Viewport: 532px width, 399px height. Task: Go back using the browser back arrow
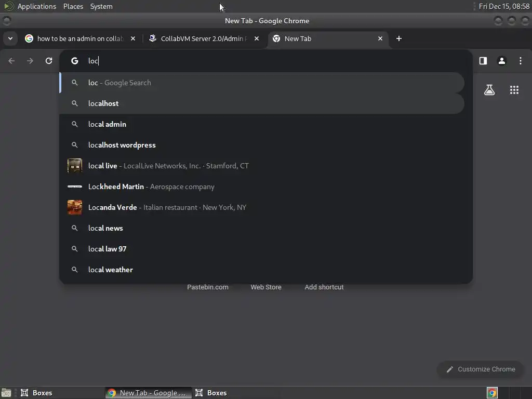(11, 61)
